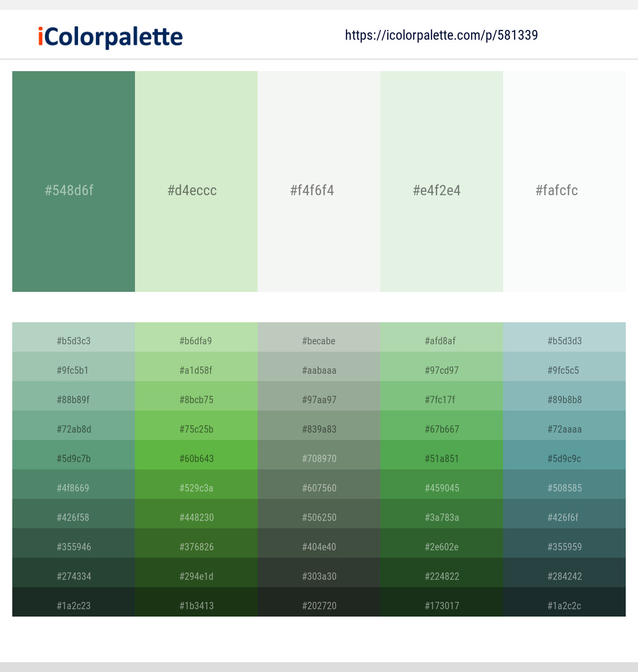Click the #173017 dark cell
This screenshot has height=672, width=638.
(x=441, y=606)
